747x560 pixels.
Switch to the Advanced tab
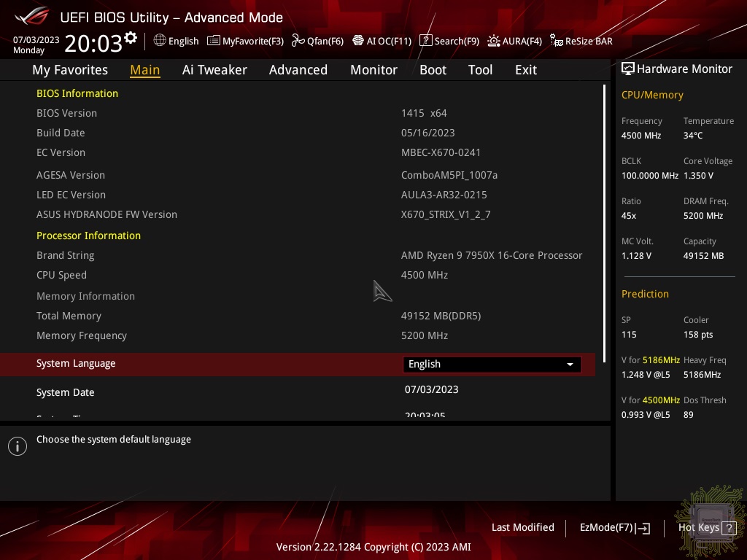pyautogui.click(x=298, y=70)
